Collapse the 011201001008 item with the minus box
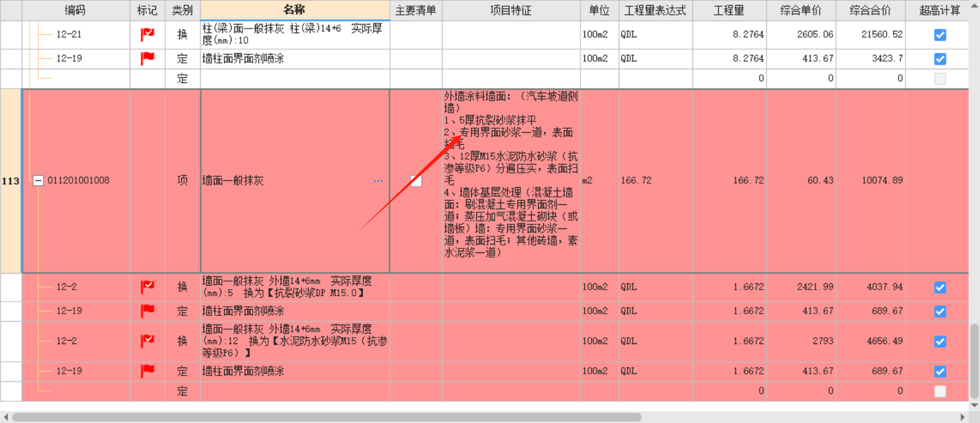Viewport: 980px width, 423px height. [x=38, y=181]
